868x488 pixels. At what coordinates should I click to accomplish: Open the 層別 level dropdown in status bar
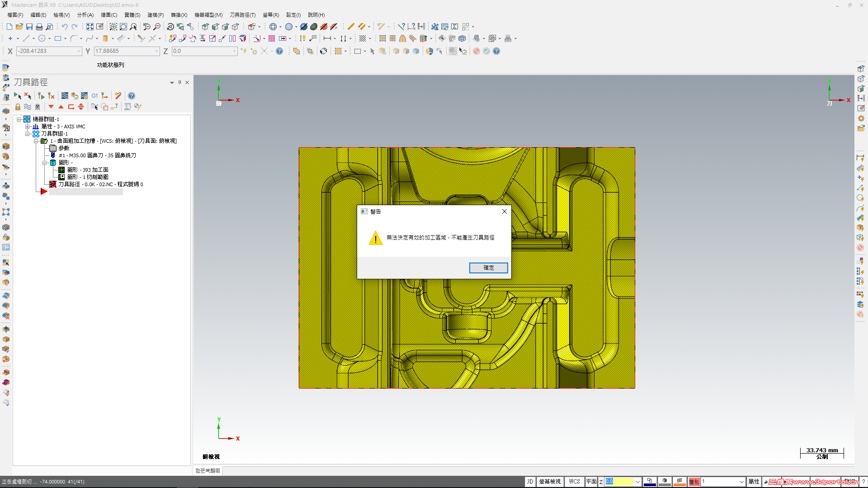click(x=741, y=482)
